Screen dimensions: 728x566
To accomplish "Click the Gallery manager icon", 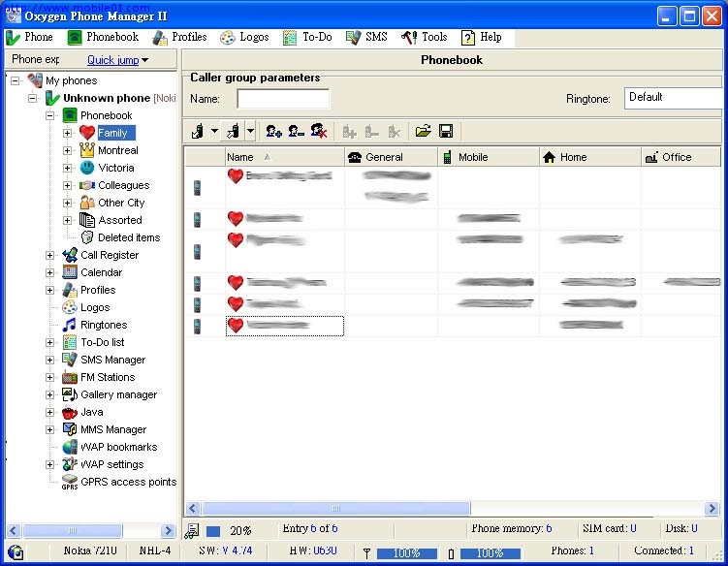I will 69,394.
